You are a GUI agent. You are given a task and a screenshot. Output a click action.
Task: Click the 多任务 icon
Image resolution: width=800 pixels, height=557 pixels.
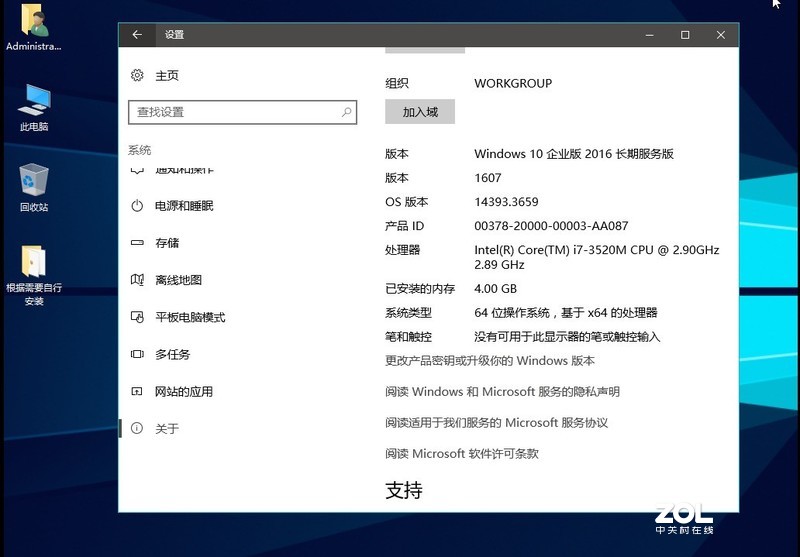[137, 354]
